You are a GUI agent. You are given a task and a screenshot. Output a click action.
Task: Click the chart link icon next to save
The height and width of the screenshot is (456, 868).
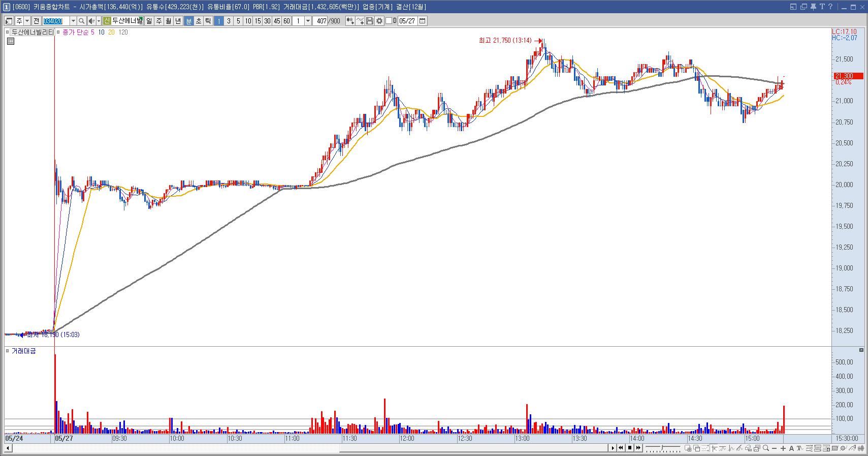(x=360, y=21)
